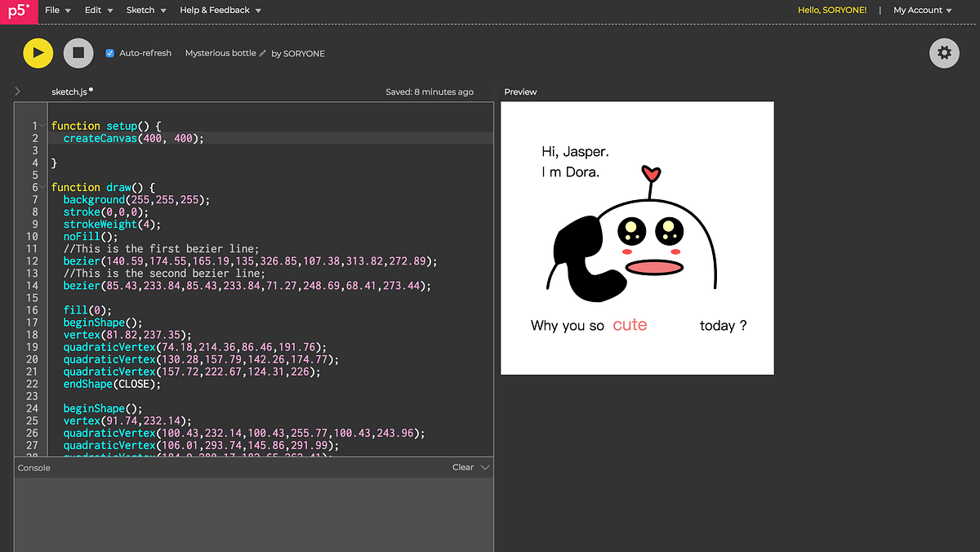This screenshot has width=980, height=552.
Task: Open the Help & Feedback menu
Action: tap(214, 11)
